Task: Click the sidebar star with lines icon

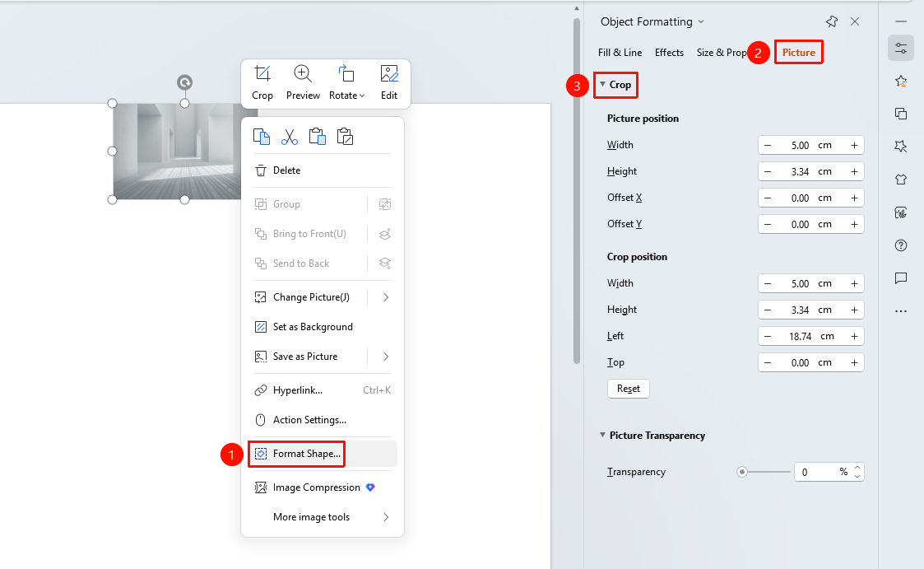Action: (900, 81)
